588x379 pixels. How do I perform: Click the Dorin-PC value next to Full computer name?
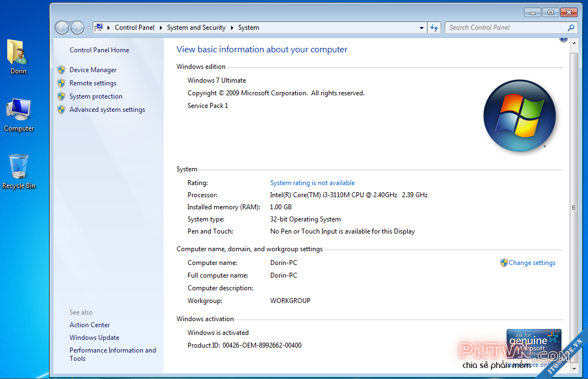point(284,275)
